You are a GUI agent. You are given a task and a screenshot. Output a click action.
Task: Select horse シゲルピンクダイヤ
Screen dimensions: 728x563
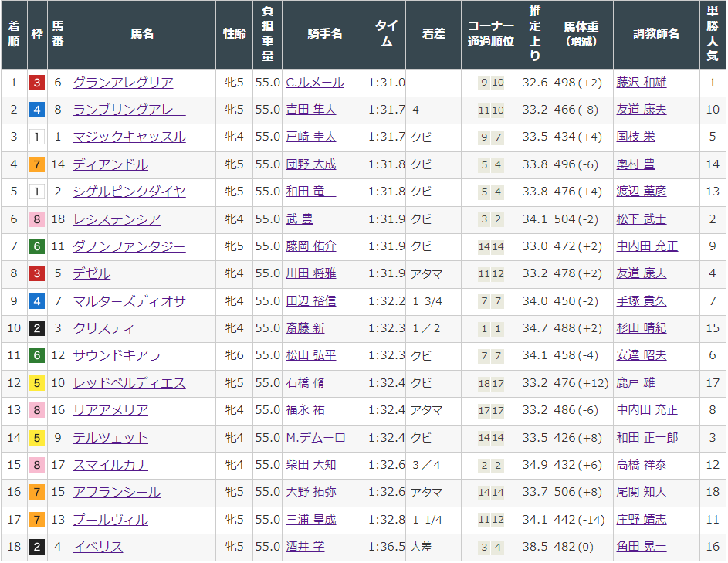[x=129, y=192]
